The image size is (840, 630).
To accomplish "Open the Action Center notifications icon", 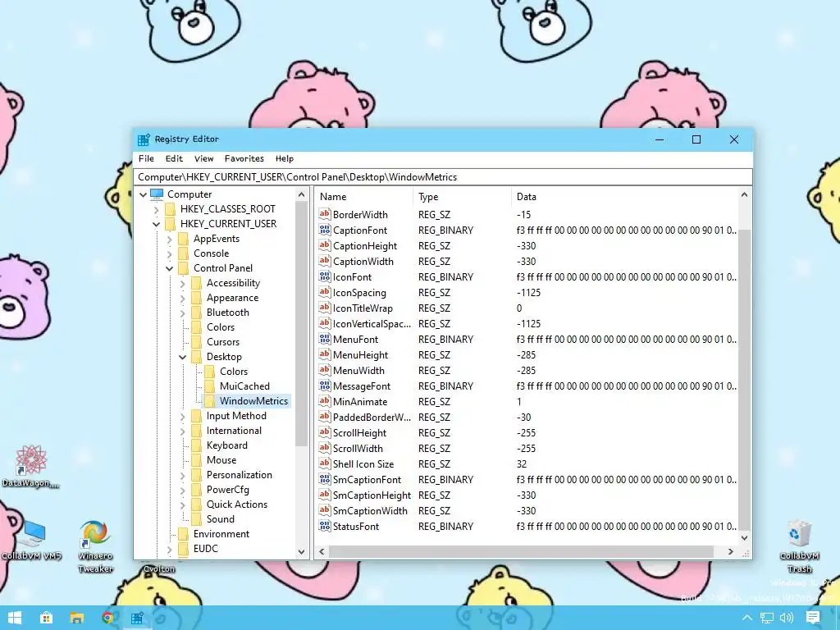I will click(813, 618).
